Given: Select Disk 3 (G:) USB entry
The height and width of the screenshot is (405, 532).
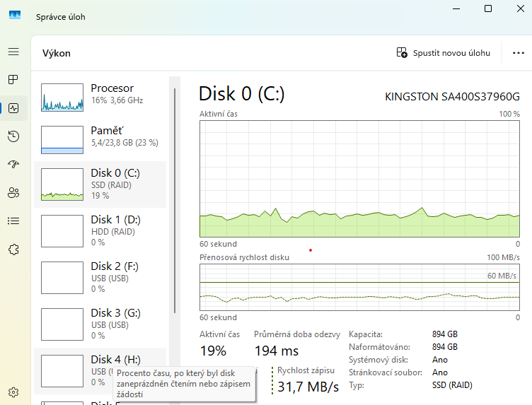Looking at the screenshot, I should pyautogui.click(x=113, y=324).
